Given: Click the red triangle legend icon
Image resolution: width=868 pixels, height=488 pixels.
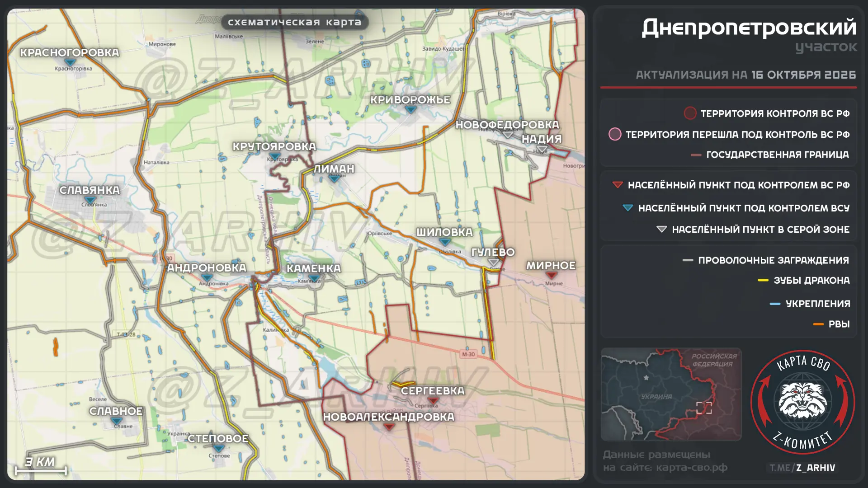Looking at the screenshot, I should pyautogui.click(x=618, y=185).
